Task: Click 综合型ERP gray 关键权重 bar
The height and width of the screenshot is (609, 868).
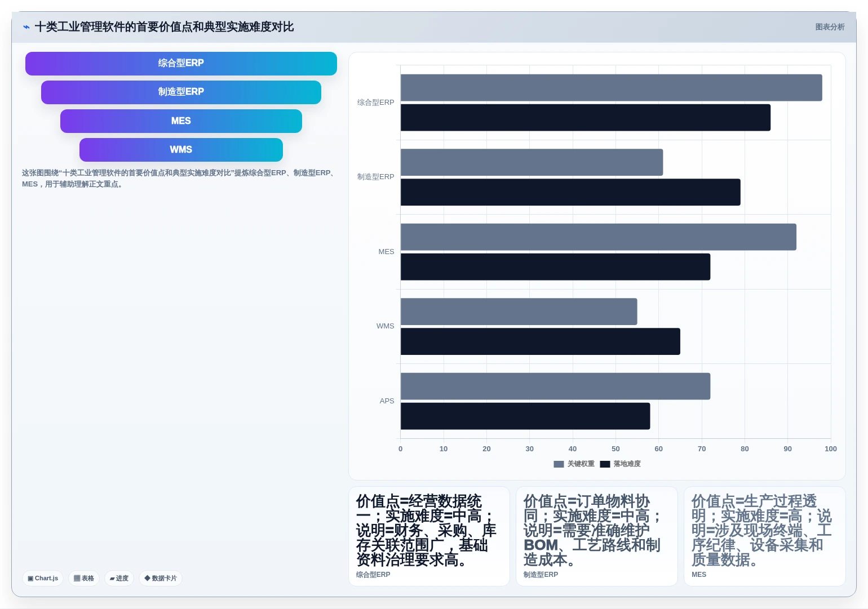Action: click(611, 88)
